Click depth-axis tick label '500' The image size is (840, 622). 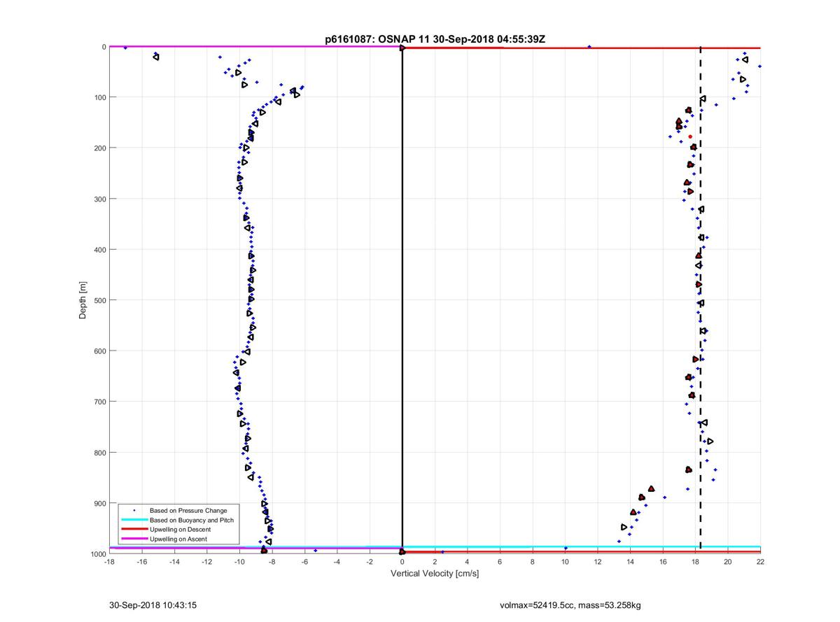click(99, 300)
